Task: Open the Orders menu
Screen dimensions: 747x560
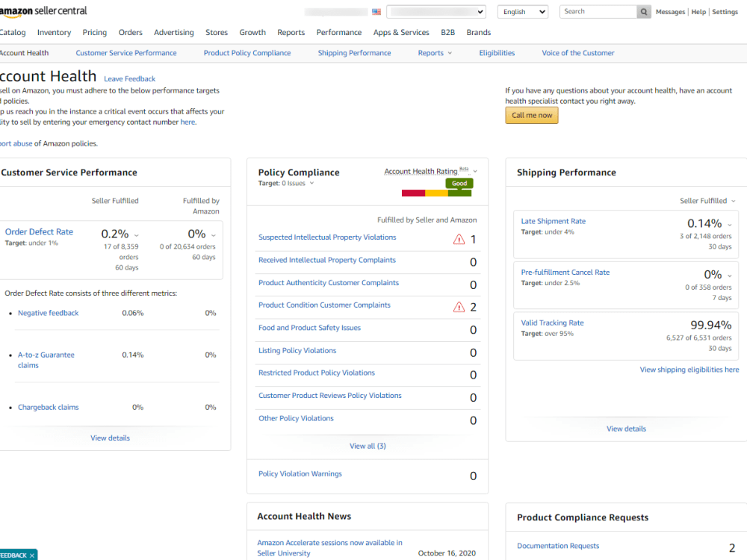Action: coord(130,32)
